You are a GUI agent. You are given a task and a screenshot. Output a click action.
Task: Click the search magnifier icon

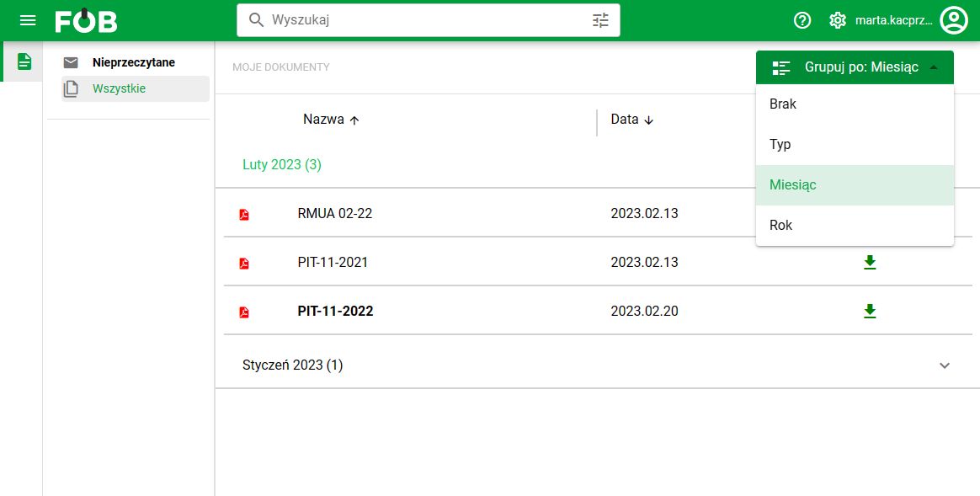pos(256,20)
